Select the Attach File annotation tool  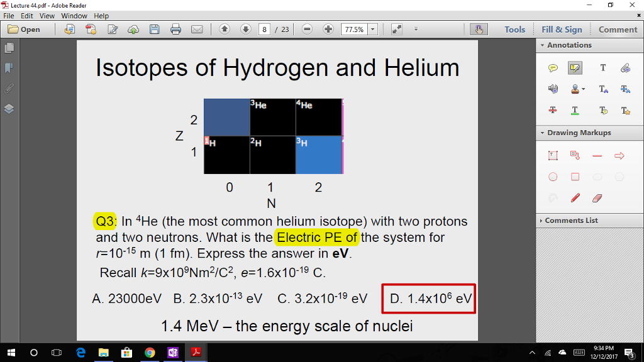(x=626, y=67)
